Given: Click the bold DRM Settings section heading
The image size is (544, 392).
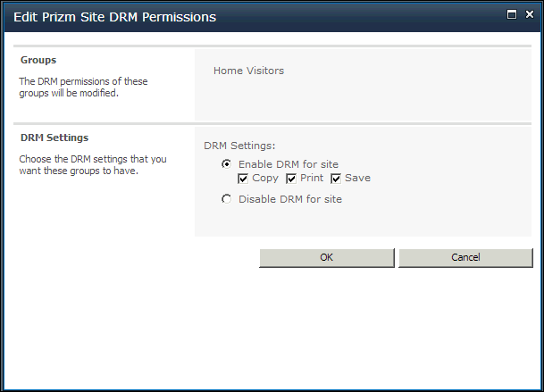Looking at the screenshot, I should pyautogui.click(x=54, y=138).
